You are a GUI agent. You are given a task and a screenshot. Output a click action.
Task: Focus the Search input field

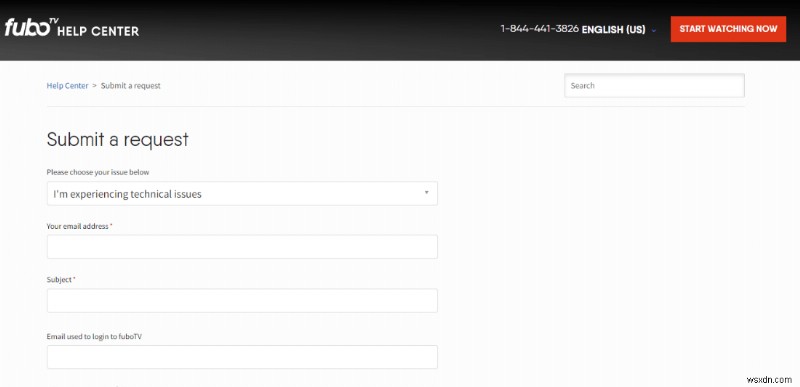click(x=654, y=86)
